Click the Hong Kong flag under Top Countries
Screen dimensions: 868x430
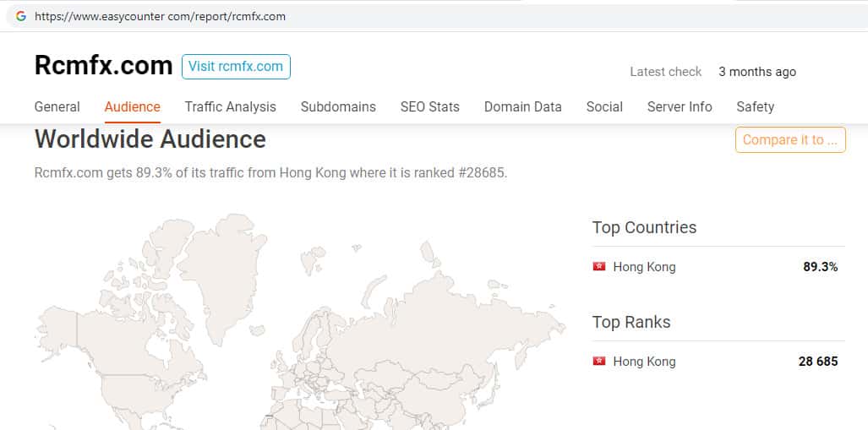click(599, 267)
